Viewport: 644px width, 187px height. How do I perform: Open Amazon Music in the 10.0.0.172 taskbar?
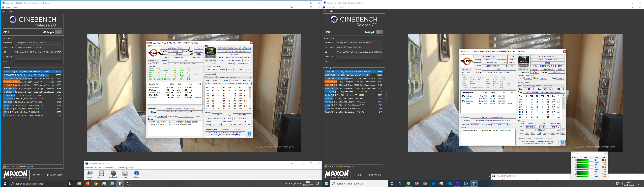[458, 184]
